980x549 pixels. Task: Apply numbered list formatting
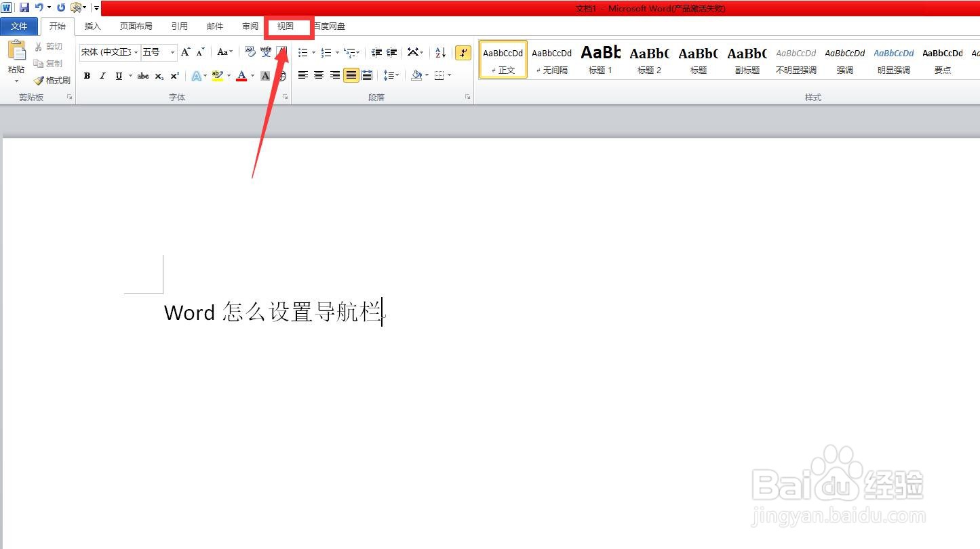click(326, 52)
